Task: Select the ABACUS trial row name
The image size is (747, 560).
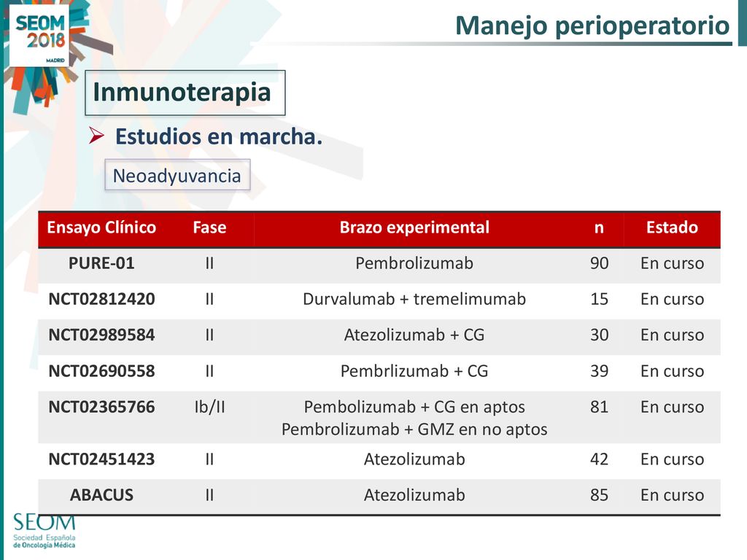Action: [x=101, y=495]
